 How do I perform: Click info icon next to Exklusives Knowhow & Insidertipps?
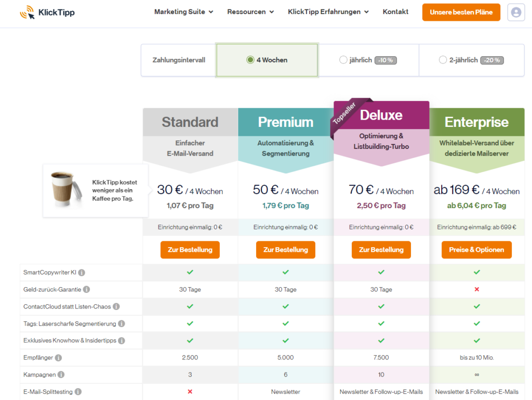coord(122,341)
